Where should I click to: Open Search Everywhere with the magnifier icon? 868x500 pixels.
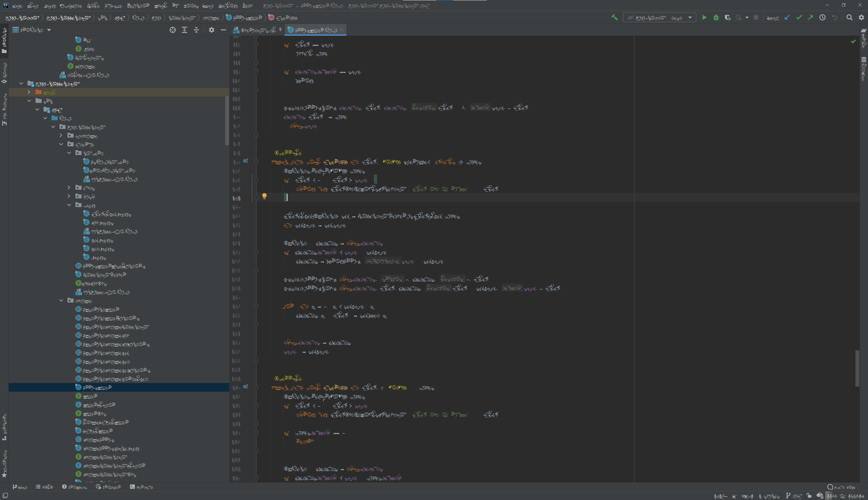click(x=849, y=17)
